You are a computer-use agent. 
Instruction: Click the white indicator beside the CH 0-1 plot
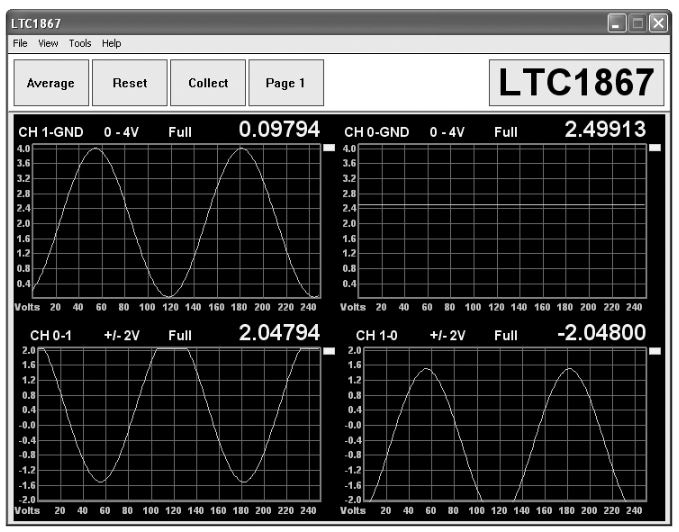tap(329, 351)
